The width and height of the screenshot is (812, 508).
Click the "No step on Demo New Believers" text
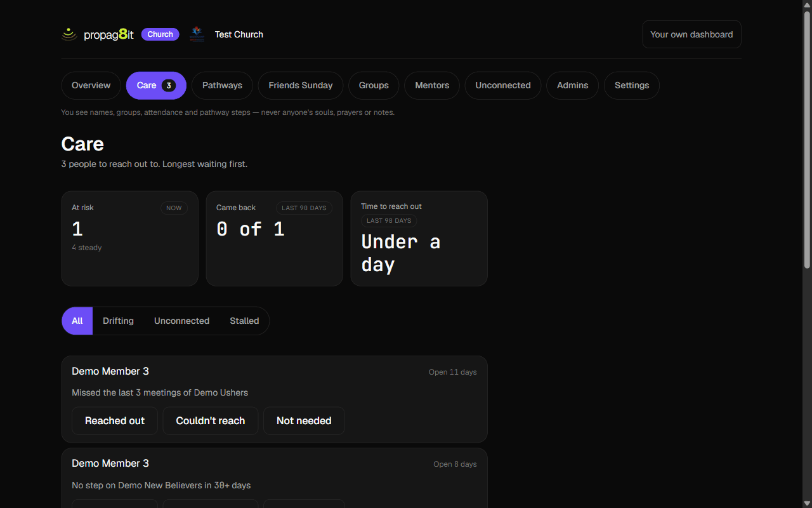click(161, 485)
